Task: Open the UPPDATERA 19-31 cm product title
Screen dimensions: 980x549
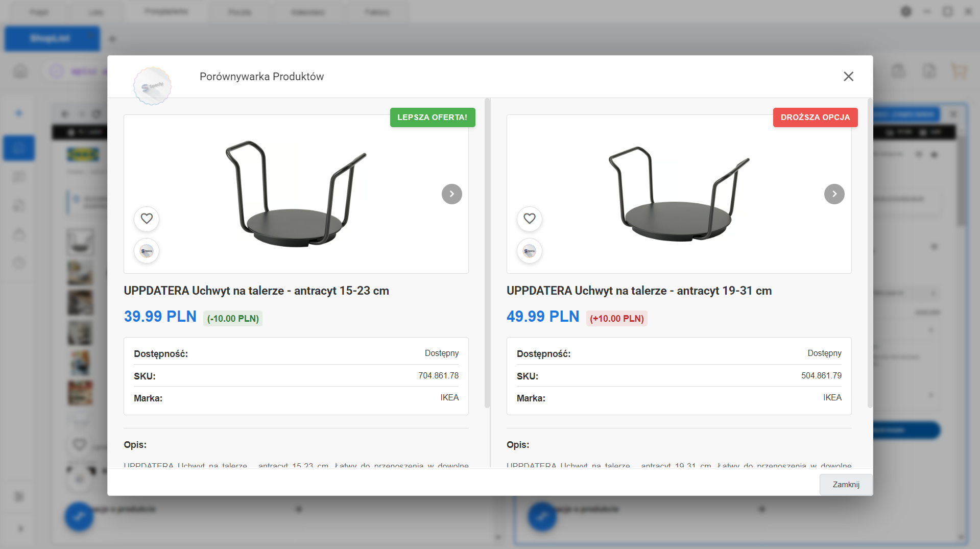Action: pos(639,291)
